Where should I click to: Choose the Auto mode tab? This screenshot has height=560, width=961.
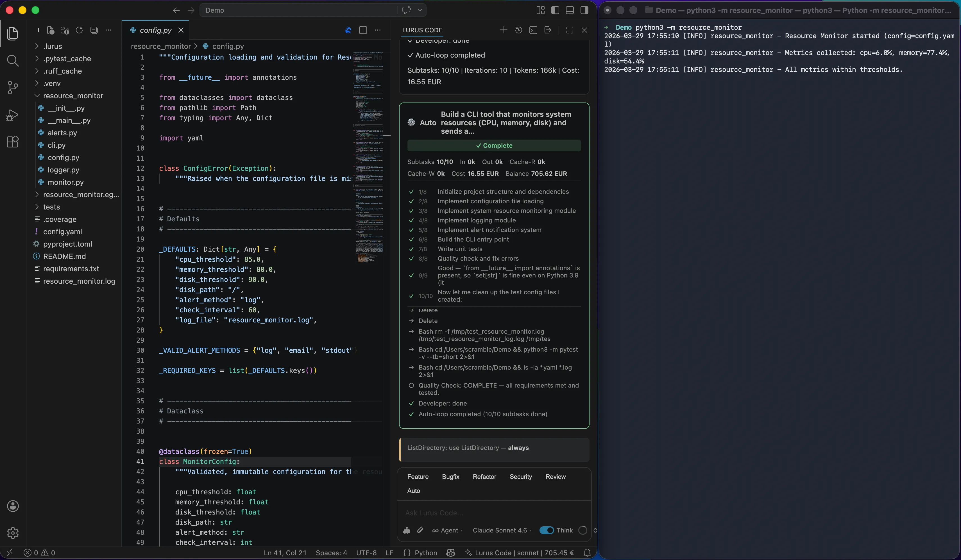coord(413,491)
